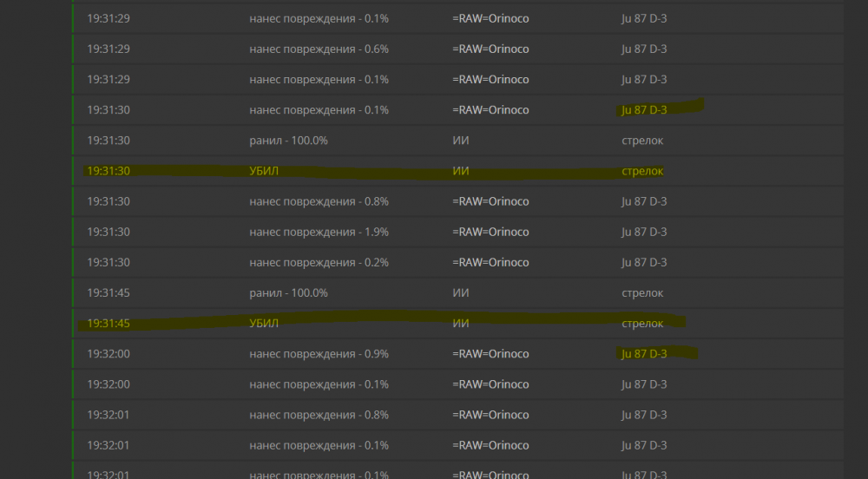The width and height of the screenshot is (868, 479).
Task: Click 'нанес повреждения - 1.9%' text
Action: tap(319, 232)
